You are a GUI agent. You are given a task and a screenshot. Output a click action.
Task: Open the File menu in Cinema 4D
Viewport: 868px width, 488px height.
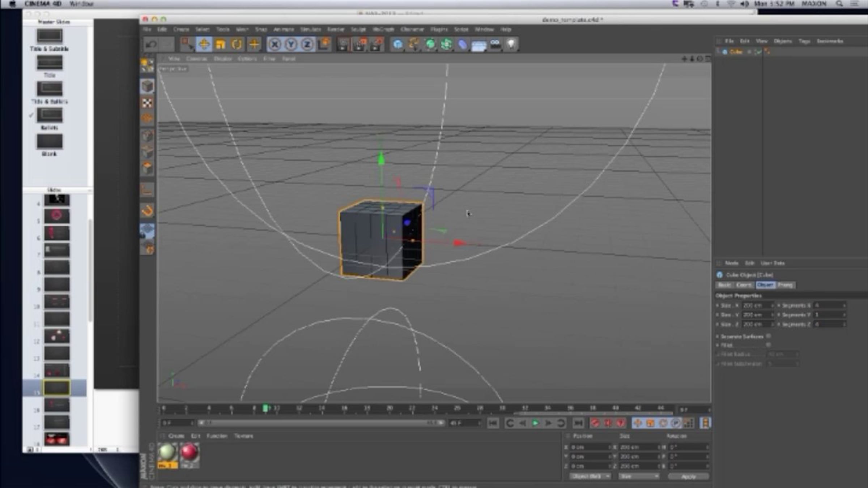click(x=147, y=29)
